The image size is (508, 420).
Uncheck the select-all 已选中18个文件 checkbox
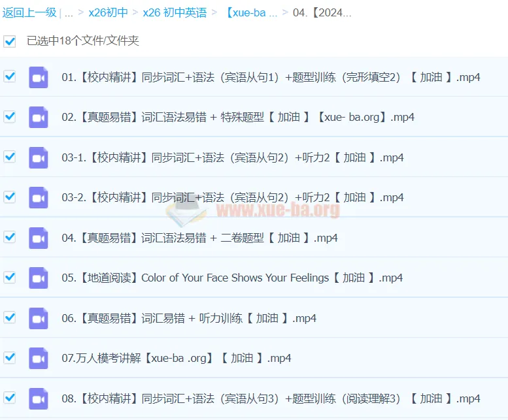point(10,41)
